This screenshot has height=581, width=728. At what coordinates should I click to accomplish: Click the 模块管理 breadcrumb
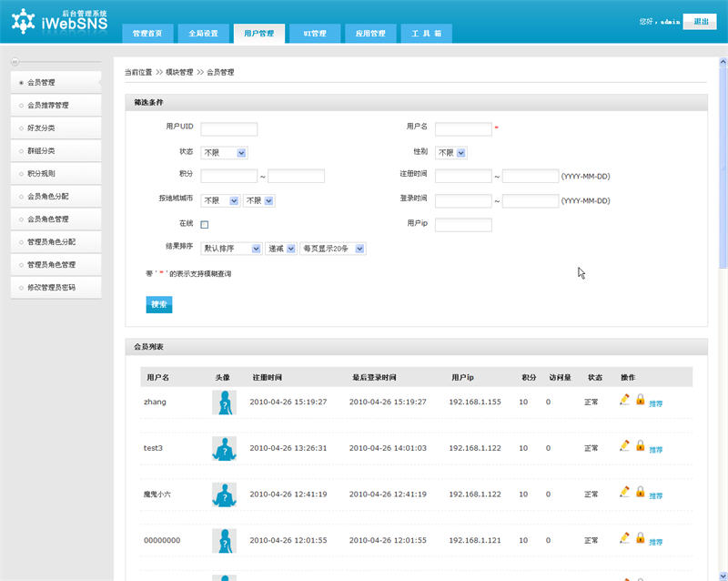pyautogui.click(x=179, y=72)
